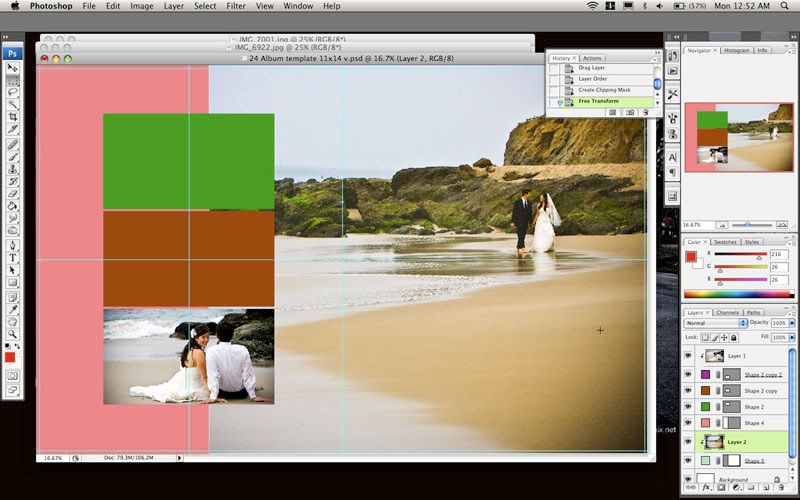Open the Filter menu
The width and height of the screenshot is (800, 500).
pos(236,6)
